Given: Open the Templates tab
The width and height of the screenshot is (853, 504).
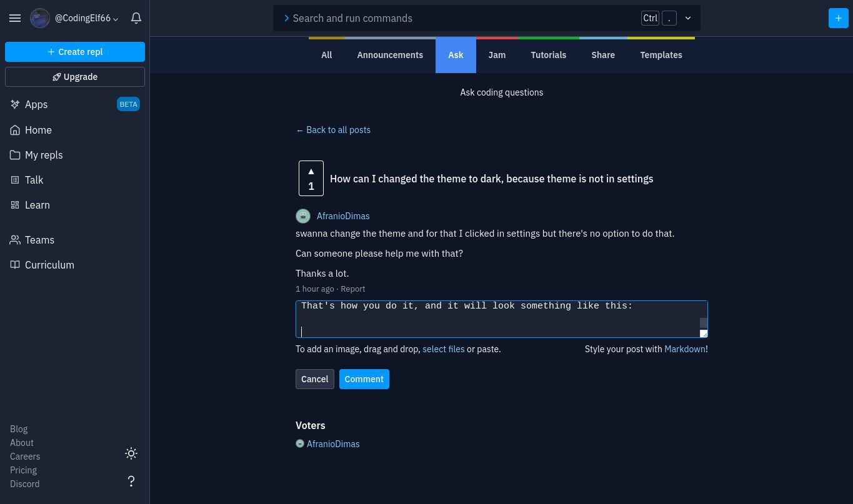Looking at the screenshot, I should (661, 55).
